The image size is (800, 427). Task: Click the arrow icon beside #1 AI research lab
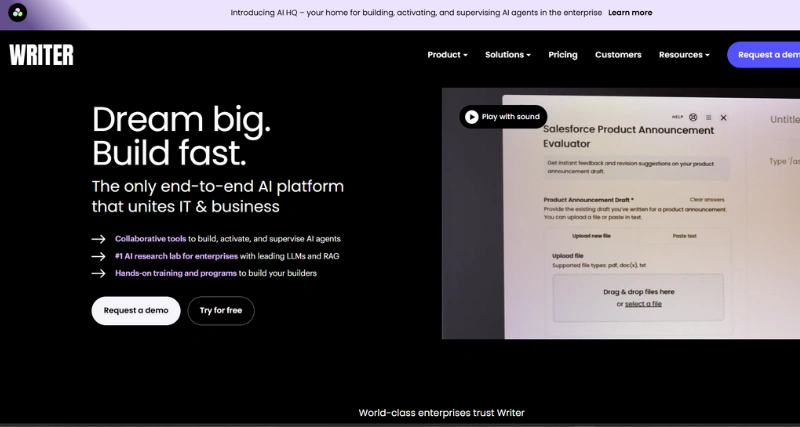click(98, 256)
